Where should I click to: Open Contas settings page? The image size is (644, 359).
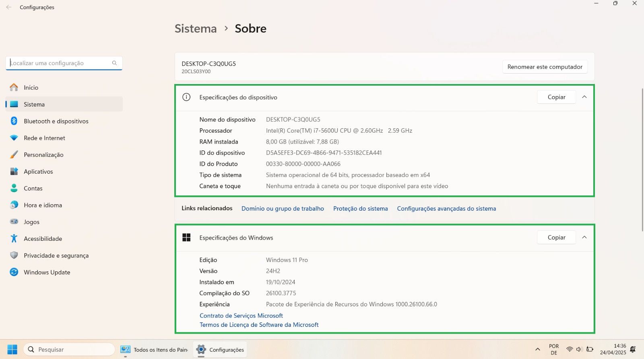[x=64, y=188]
